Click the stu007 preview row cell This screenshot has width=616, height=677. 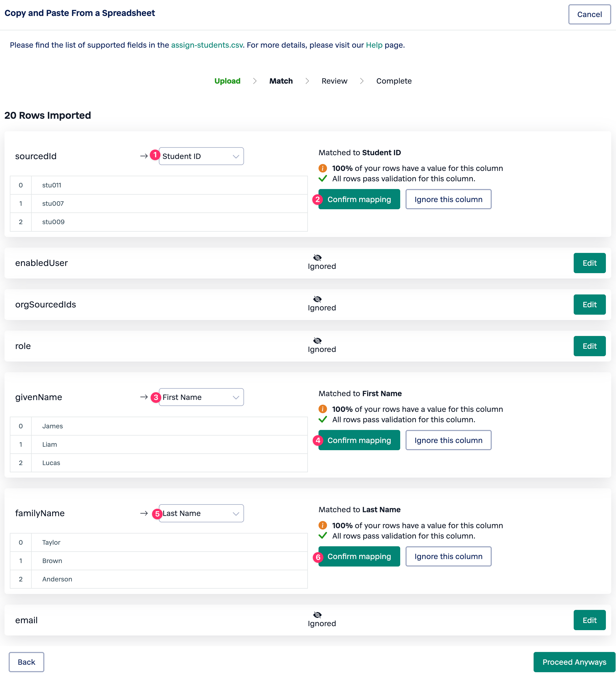coord(53,203)
